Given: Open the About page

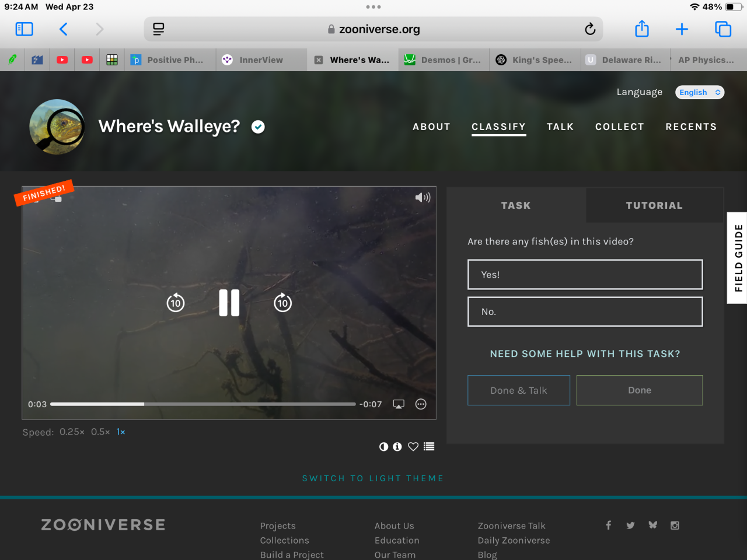Looking at the screenshot, I should coord(431,127).
